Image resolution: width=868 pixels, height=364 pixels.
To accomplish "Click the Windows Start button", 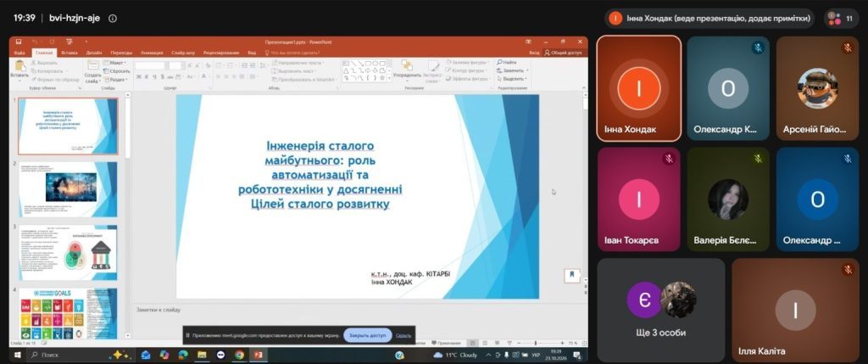I will 17,355.
